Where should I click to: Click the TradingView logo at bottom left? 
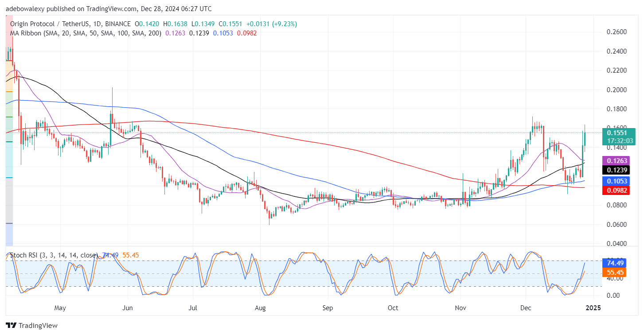[31, 326]
